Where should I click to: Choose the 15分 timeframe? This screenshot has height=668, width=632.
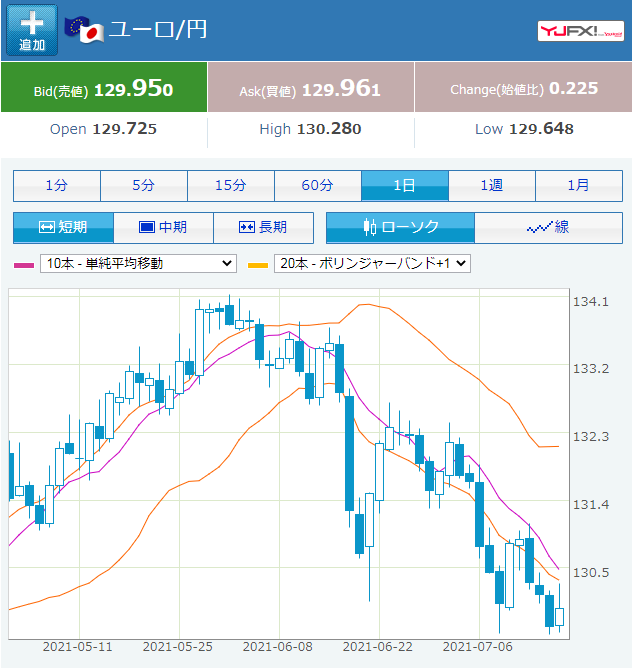pos(231,186)
